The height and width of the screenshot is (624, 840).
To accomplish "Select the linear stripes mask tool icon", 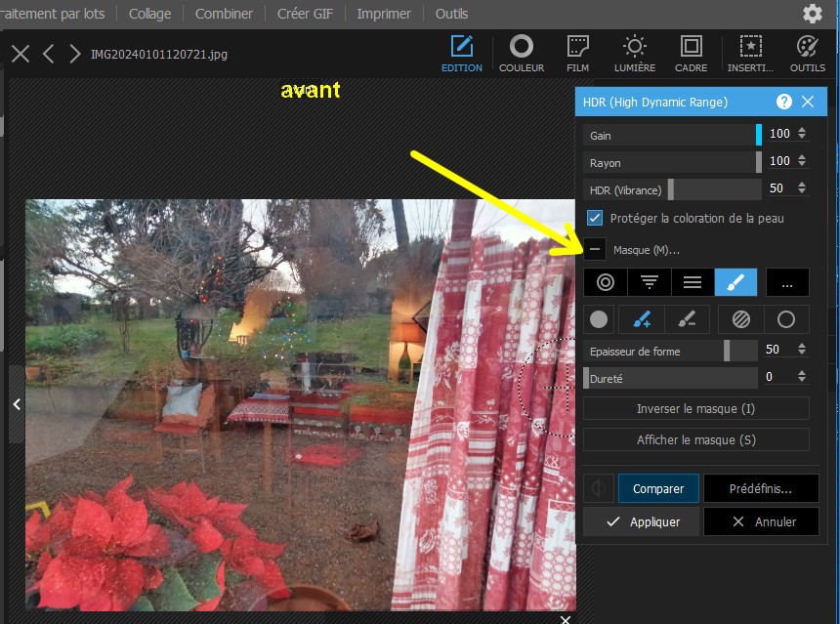I will tap(693, 282).
